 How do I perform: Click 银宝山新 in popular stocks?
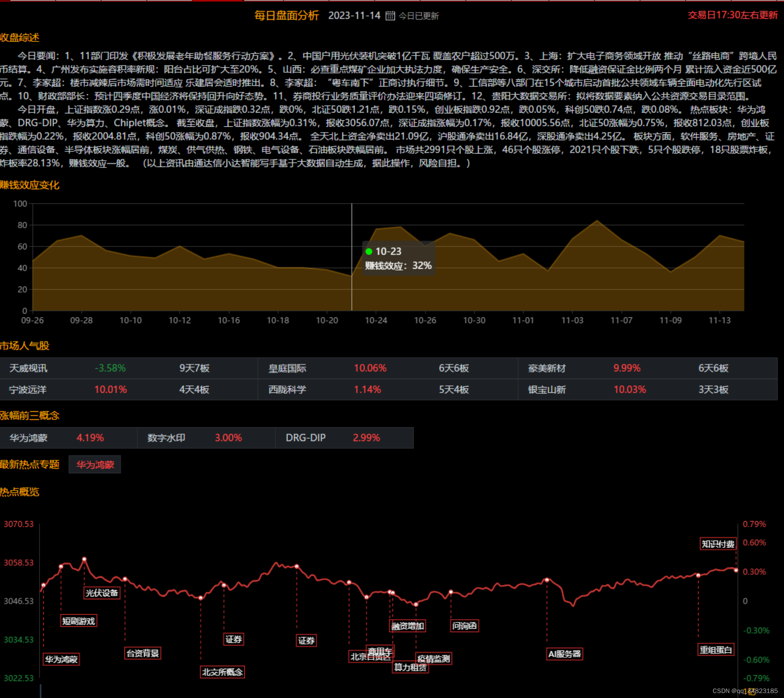pos(547,390)
